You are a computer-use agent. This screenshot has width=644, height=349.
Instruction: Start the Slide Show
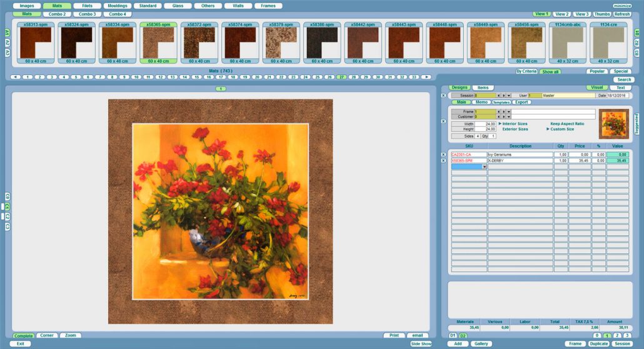click(421, 343)
